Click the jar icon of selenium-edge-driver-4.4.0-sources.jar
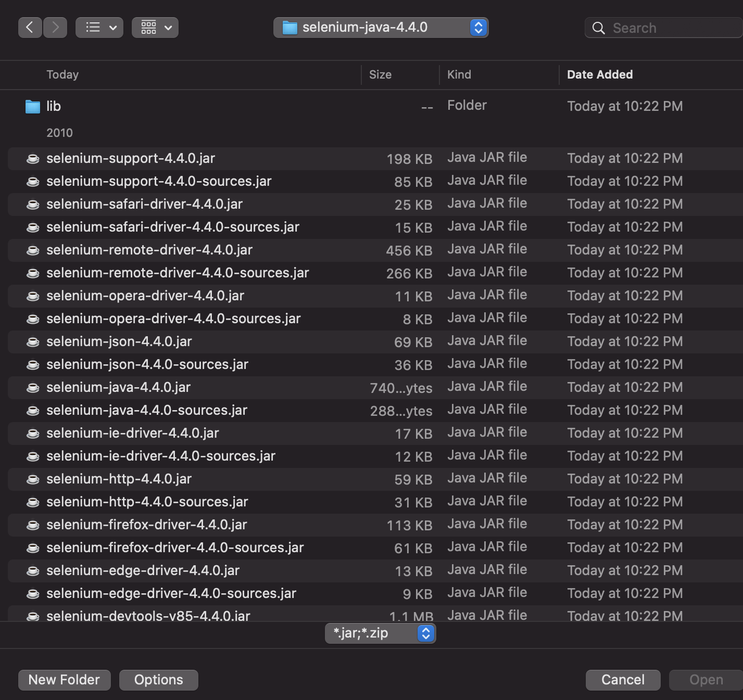Screen dimensions: 743x700 click(x=33, y=594)
